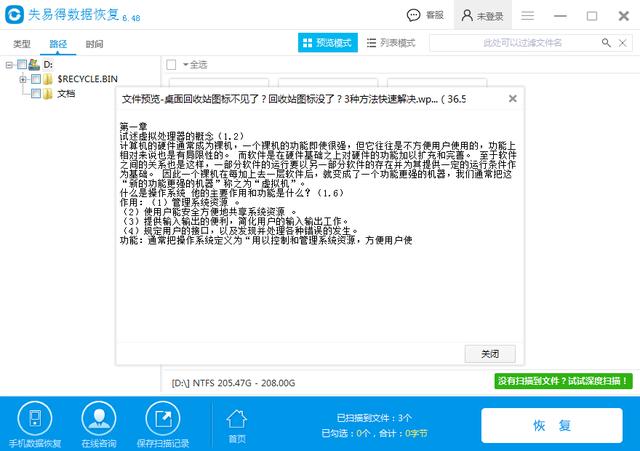Image resolution: width=640 pixels, height=451 pixels.
Task: Expand the $RECYCLE.BIN folder node
Action: click(23, 79)
